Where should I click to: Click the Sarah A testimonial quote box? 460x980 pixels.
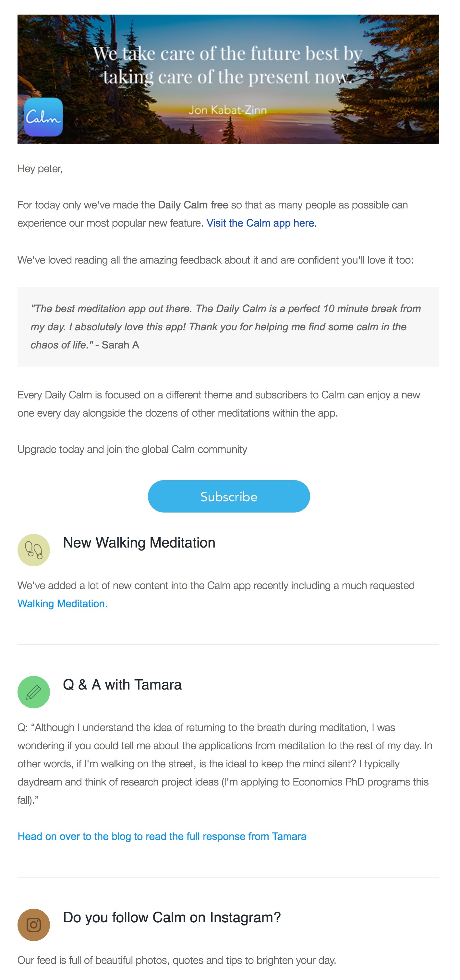[228, 327]
